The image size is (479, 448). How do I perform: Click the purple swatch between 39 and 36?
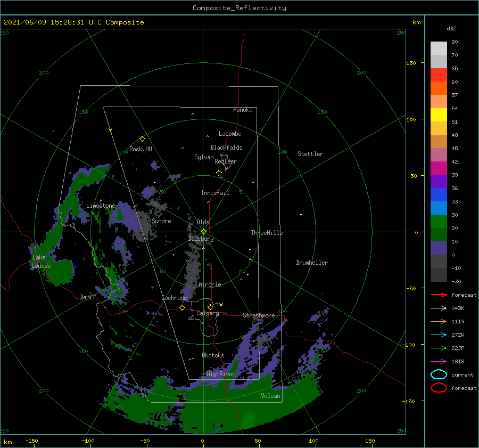439,181
